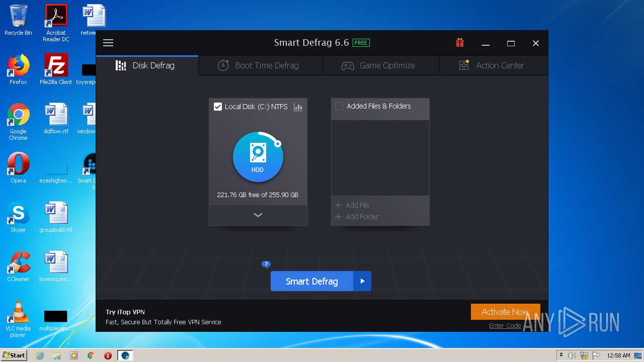Click the blue question mark help bubble
644x362 pixels.
[x=266, y=264]
